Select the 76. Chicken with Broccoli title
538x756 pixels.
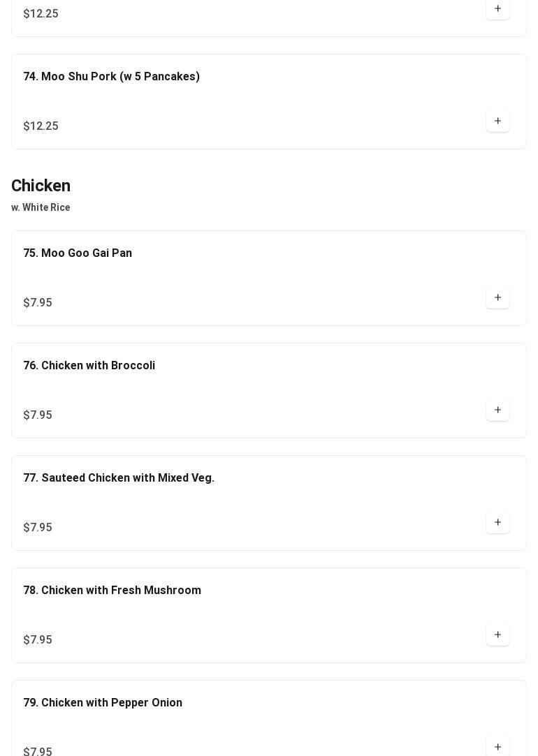pos(89,366)
